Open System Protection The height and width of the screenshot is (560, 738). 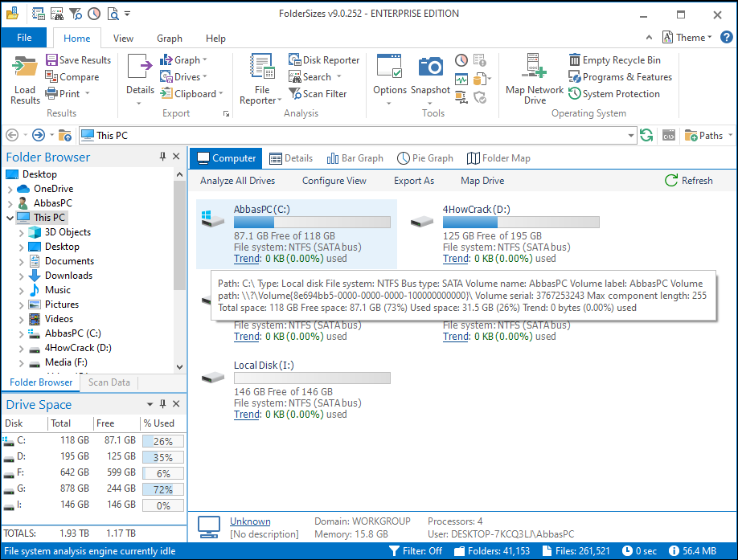click(x=614, y=93)
